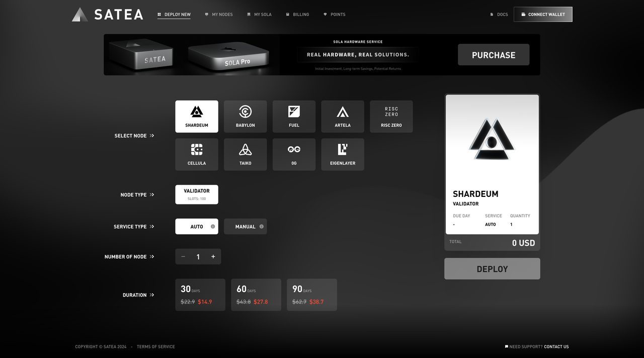Open the My Nodes tab
The image size is (644, 358).
click(219, 15)
